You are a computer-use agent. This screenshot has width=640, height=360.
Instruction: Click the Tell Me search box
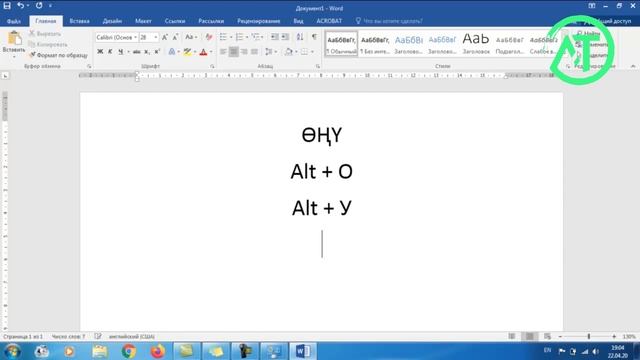(x=389, y=21)
